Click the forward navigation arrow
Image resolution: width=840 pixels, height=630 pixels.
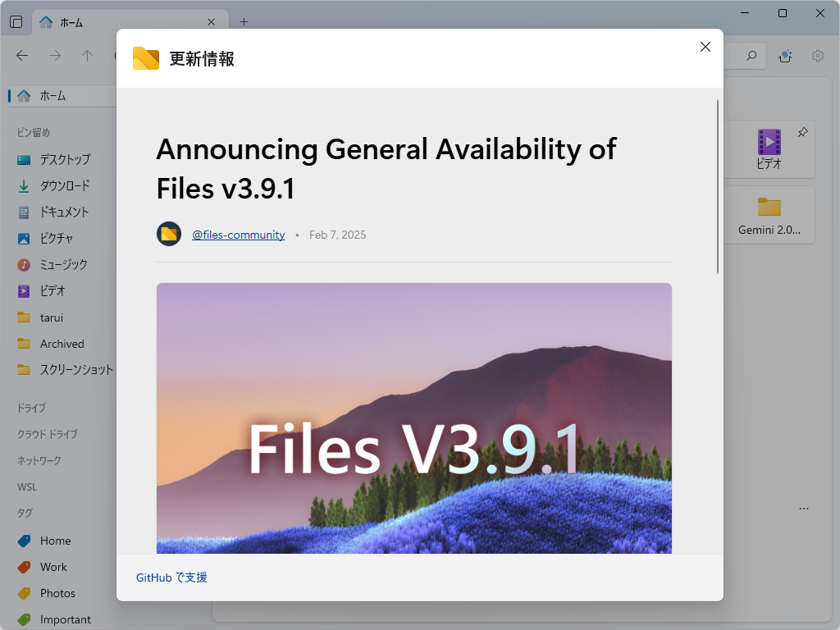pos(55,56)
